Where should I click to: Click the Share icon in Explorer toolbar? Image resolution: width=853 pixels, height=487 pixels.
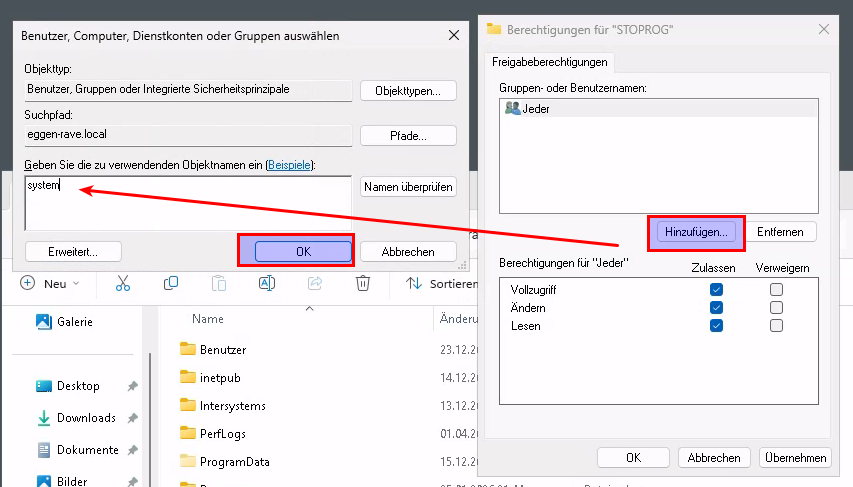point(315,283)
